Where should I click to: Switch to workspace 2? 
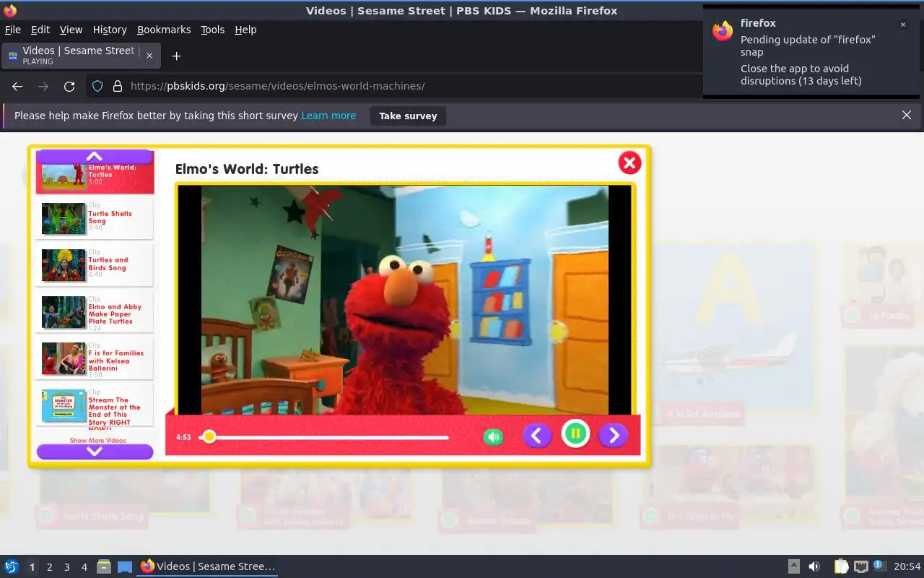[50, 567]
